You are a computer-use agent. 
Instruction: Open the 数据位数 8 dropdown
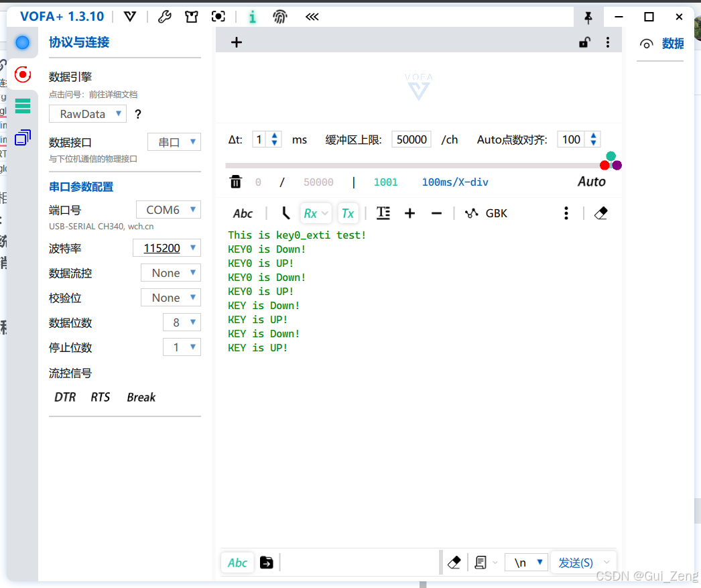[x=182, y=322]
